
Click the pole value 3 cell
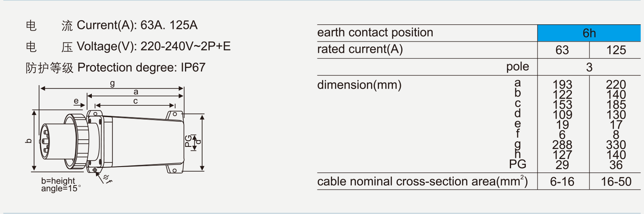click(589, 67)
